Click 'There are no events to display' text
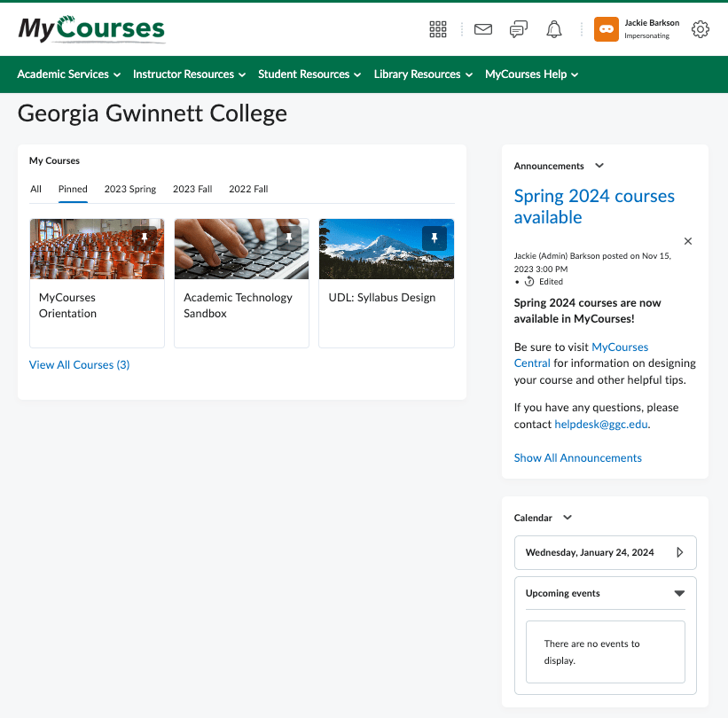728x718 pixels. 591,652
